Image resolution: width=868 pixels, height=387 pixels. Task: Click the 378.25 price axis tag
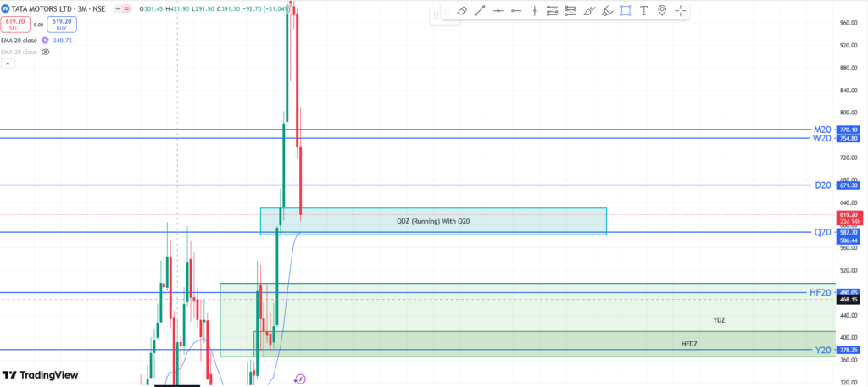pyautogui.click(x=849, y=350)
